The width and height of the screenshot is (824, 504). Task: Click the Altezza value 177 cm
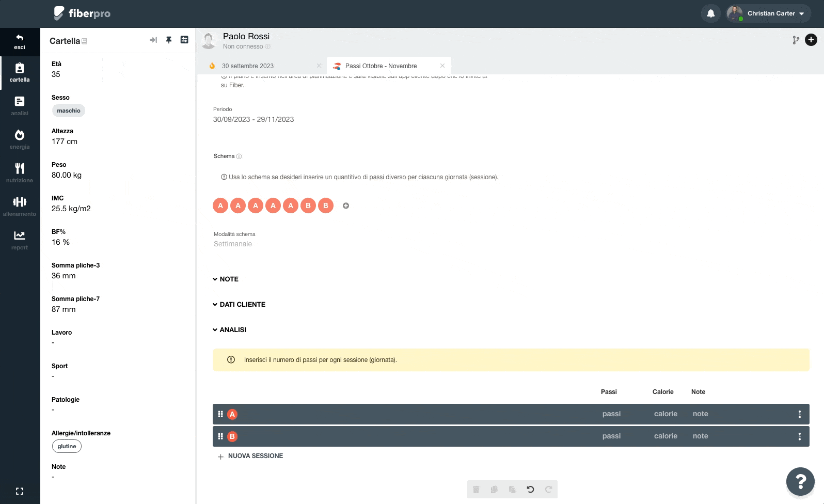(65, 141)
